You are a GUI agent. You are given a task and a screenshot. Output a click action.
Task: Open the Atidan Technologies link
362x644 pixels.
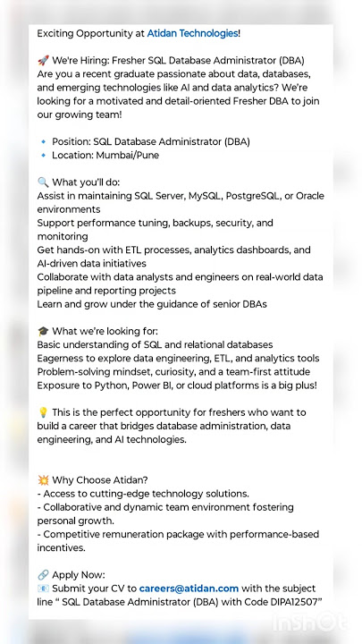coord(192,34)
